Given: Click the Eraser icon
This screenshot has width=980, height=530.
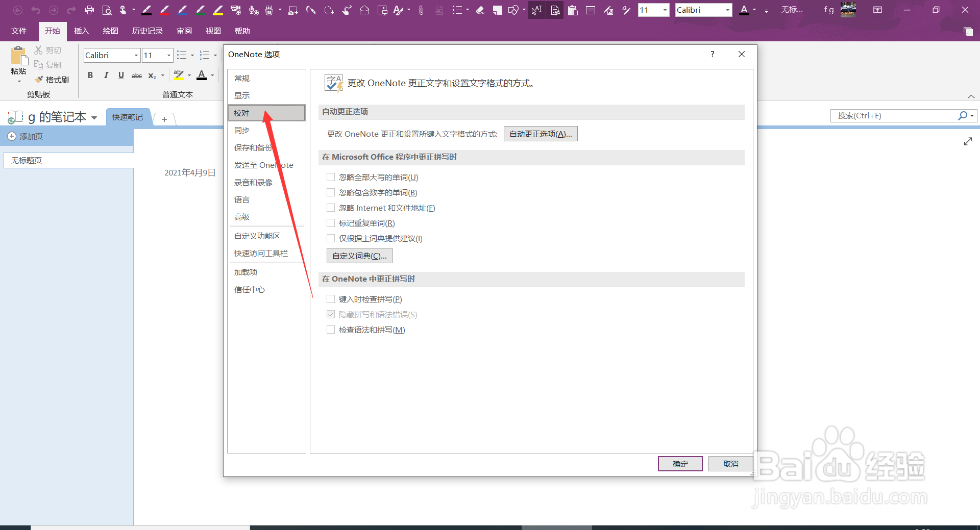Looking at the screenshot, I should [x=480, y=10].
